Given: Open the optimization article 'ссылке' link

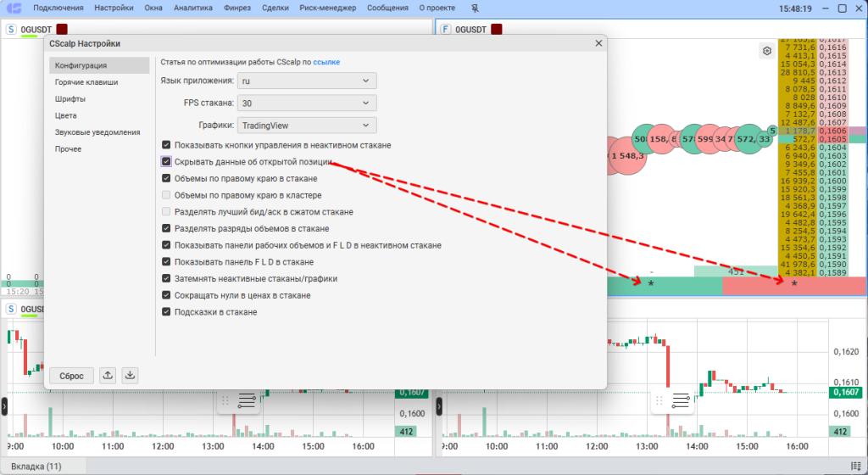Looking at the screenshot, I should click(x=326, y=62).
